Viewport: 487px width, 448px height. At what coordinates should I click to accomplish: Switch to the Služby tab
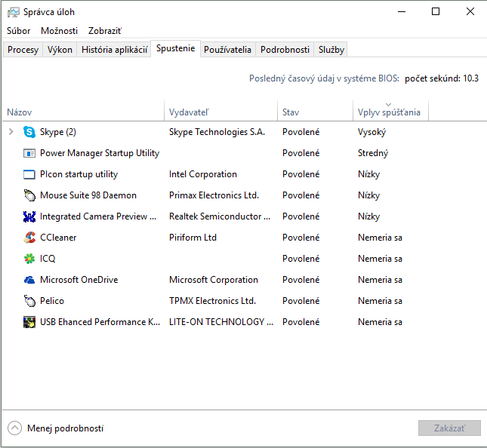pos(331,50)
